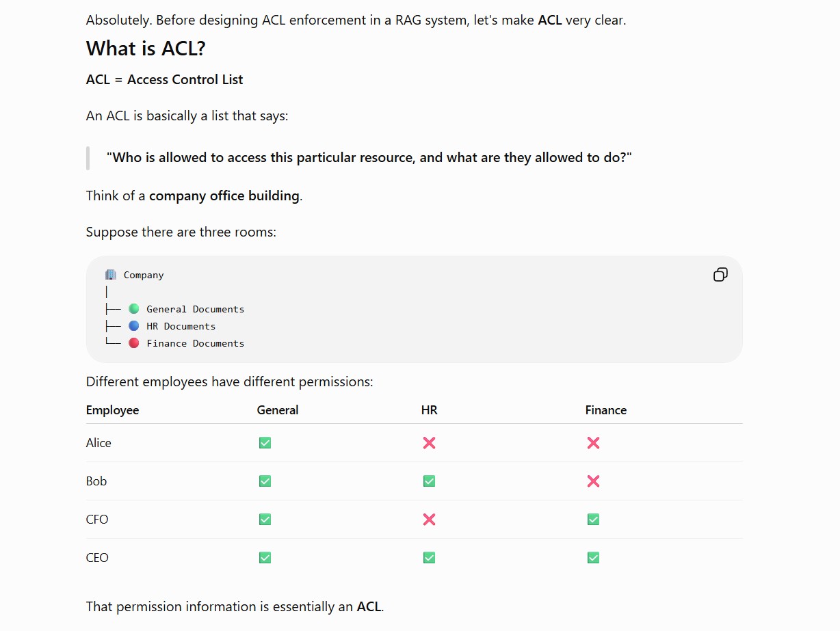Screen dimensions: 840x631
Task: Click Bob's red X under Finance
Action: click(593, 481)
